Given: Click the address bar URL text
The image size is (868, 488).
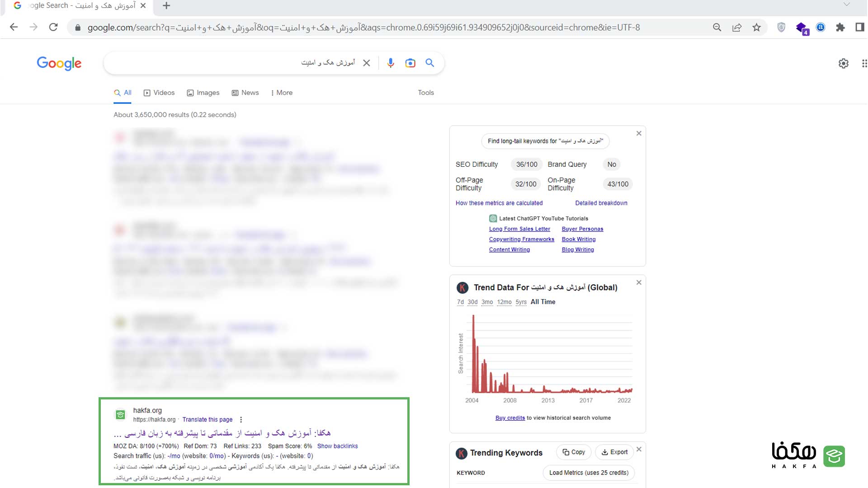Looking at the screenshot, I should tap(363, 28).
